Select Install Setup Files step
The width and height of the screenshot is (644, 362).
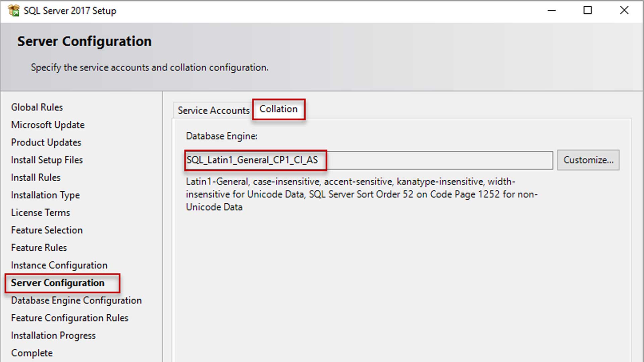[x=47, y=160]
